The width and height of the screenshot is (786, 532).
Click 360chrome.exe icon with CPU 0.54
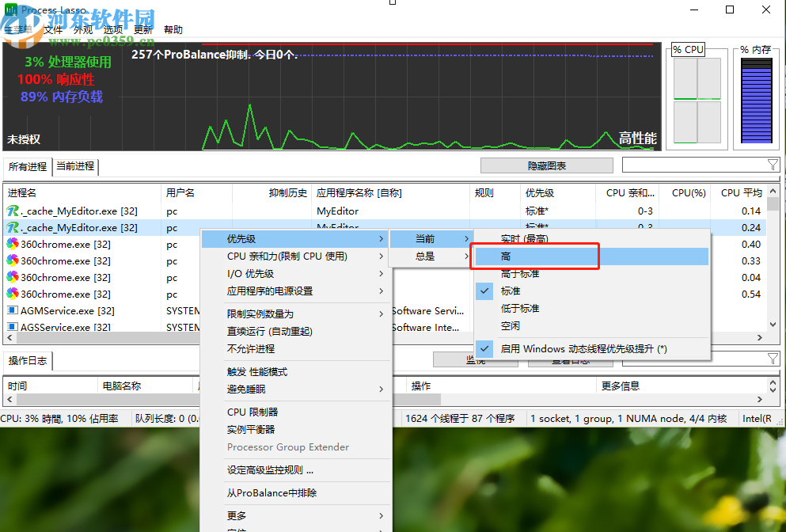click(x=13, y=294)
